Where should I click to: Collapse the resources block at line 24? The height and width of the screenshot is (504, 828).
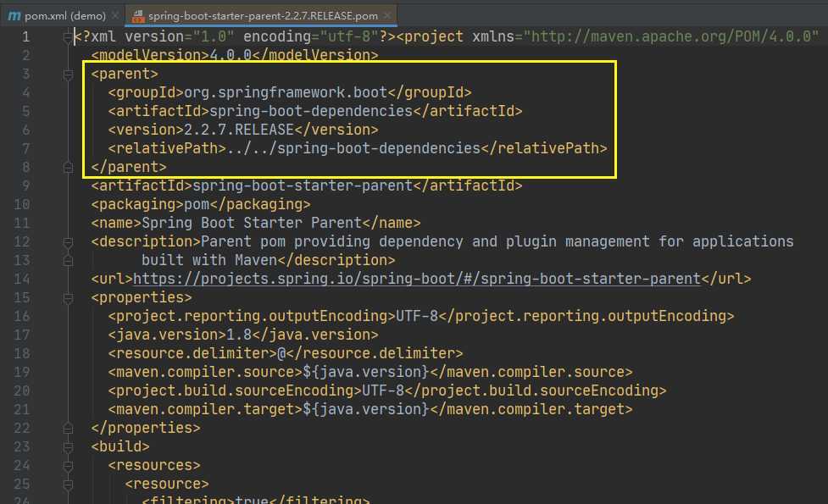[x=68, y=466]
